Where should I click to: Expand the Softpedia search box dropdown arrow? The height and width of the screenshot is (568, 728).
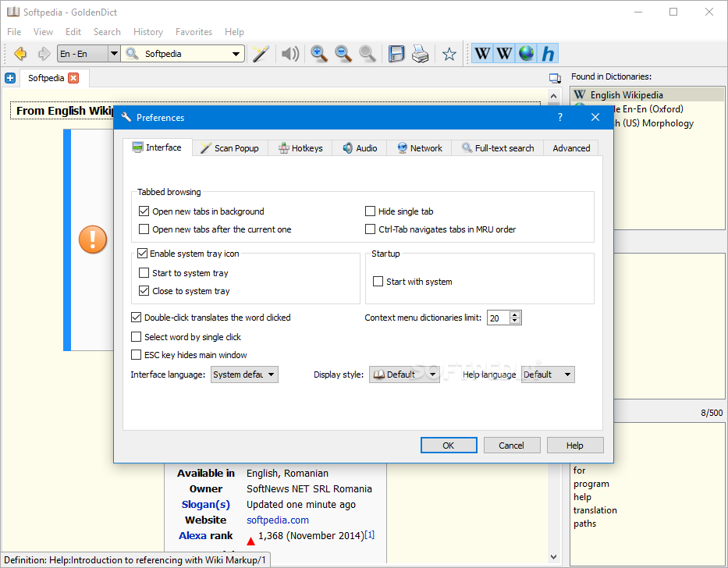[236, 54]
